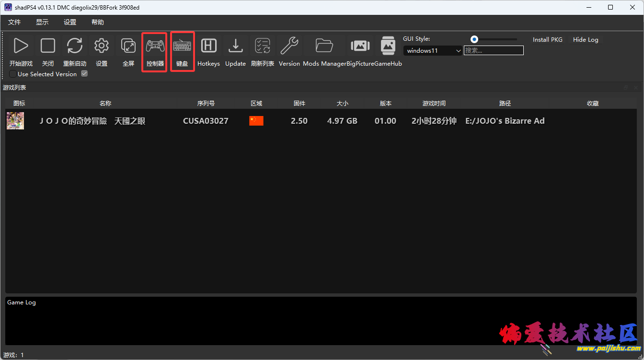Click the Update download icon
Viewport: 644px width, 360px height.
pyautogui.click(x=235, y=46)
